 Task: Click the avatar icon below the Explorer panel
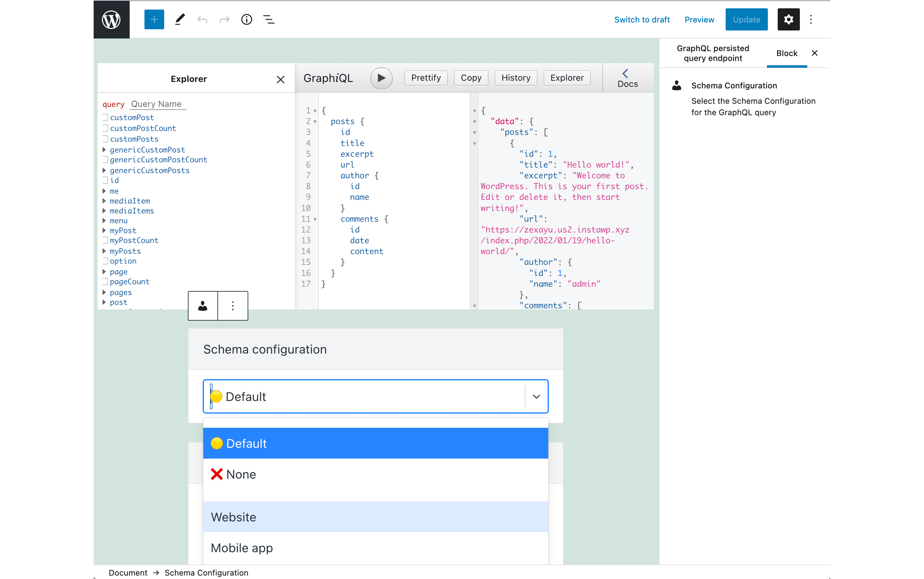click(x=202, y=306)
